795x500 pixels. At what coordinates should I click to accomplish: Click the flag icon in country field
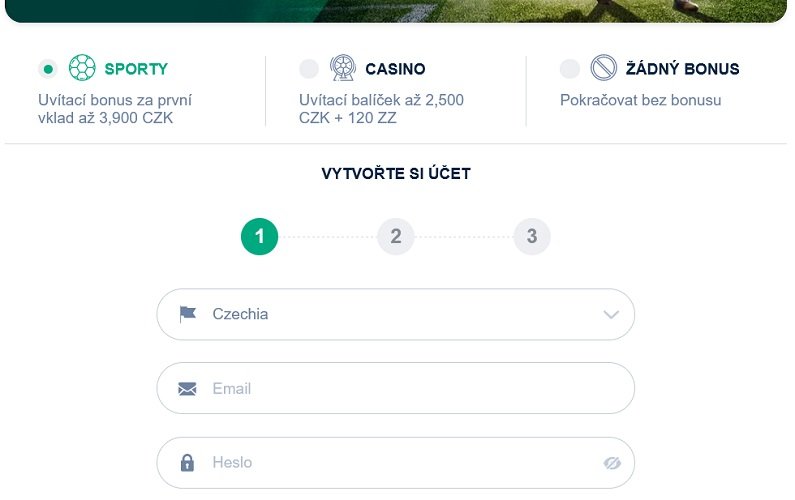188,314
